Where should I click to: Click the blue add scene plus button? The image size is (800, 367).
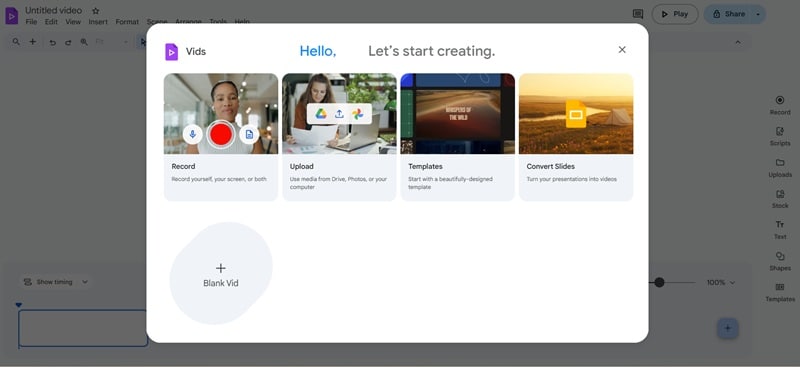coord(728,328)
